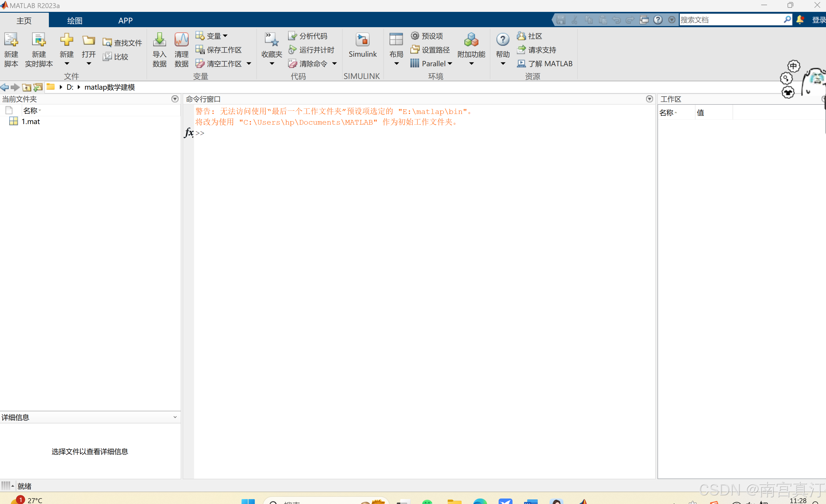Image resolution: width=826 pixels, height=504 pixels.
Task: Expand the New (新建) dropdown arrow
Action: click(67, 64)
